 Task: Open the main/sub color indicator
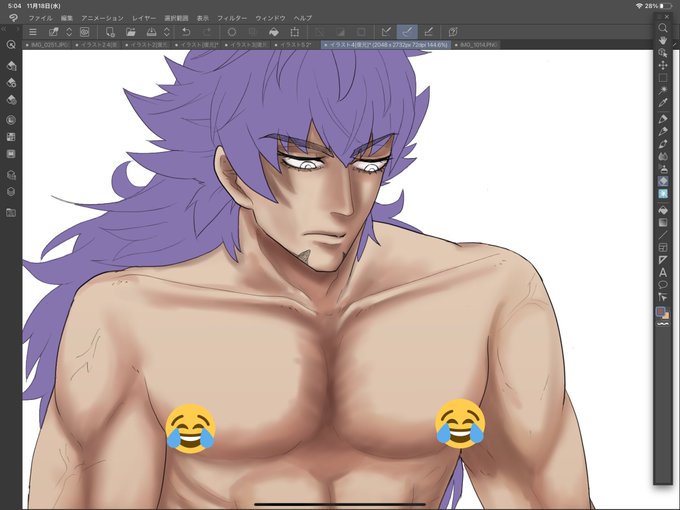[x=662, y=313]
